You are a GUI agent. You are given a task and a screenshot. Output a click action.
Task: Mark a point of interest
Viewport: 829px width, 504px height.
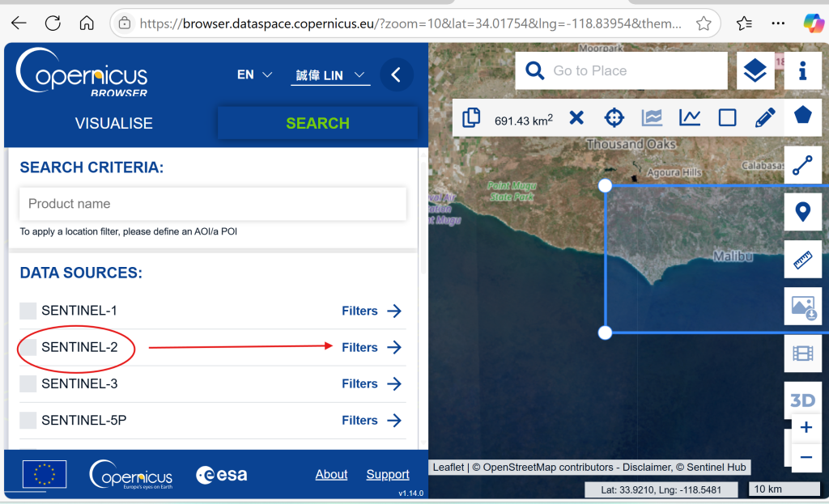[x=802, y=212]
